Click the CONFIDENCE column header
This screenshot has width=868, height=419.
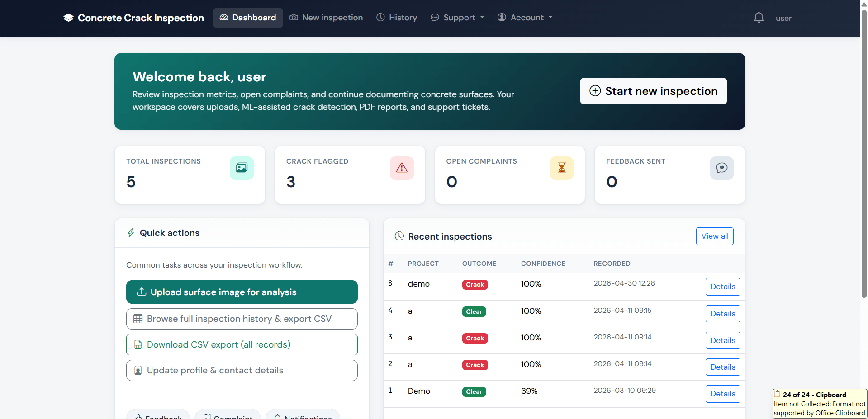[x=543, y=264]
